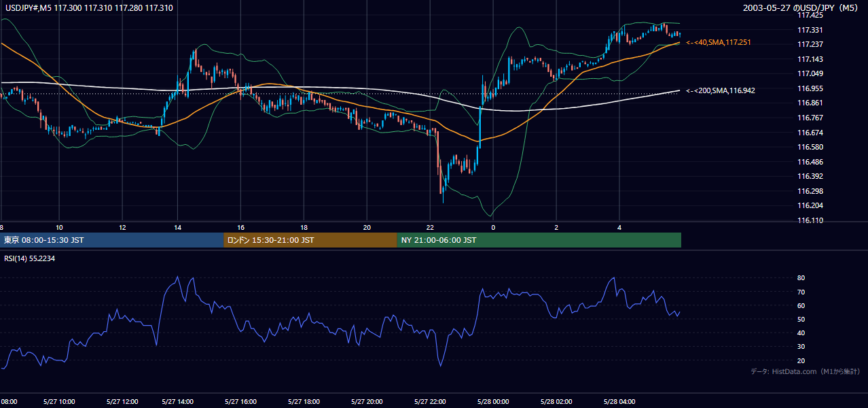Click the bottom time label 5/27 22:00

click(x=429, y=402)
